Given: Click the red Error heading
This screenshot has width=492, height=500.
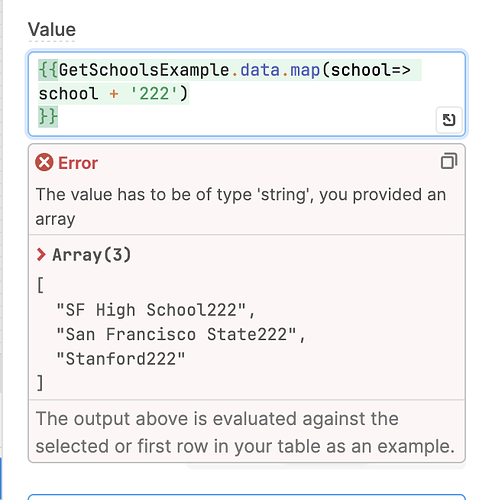Looking at the screenshot, I should pyautogui.click(x=78, y=163).
